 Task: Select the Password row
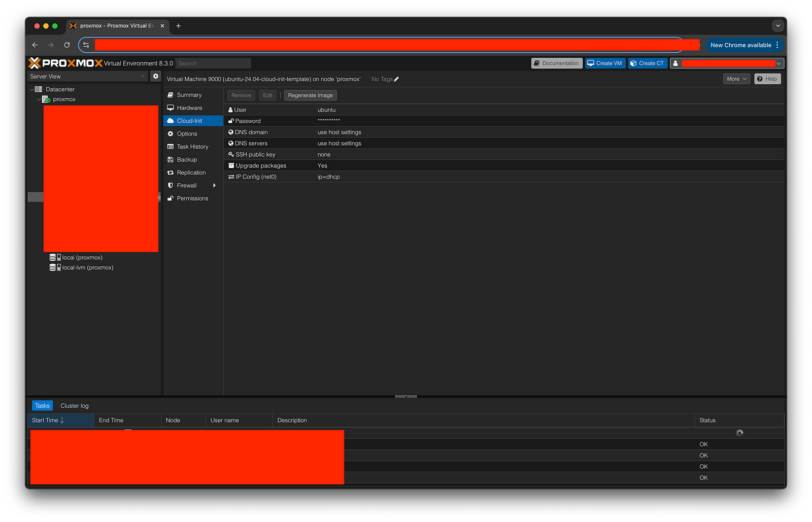pyautogui.click(x=504, y=121)
